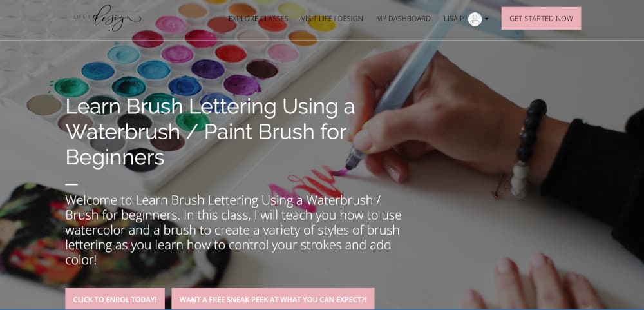Click the black beaded bracelet on the wrist
644x310 pixels.
pyautogui.click(x=531, y=131)
